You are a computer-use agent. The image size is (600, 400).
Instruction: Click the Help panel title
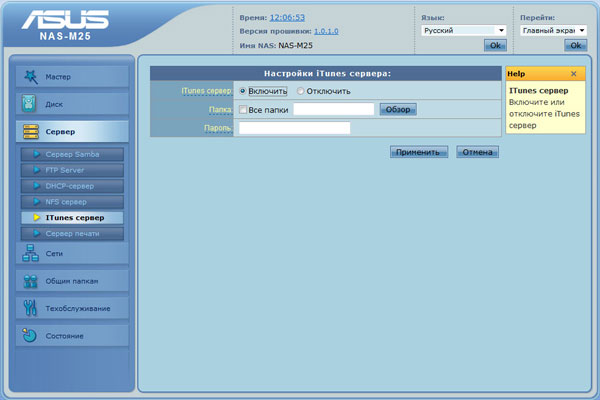click(x=516, y=74)
